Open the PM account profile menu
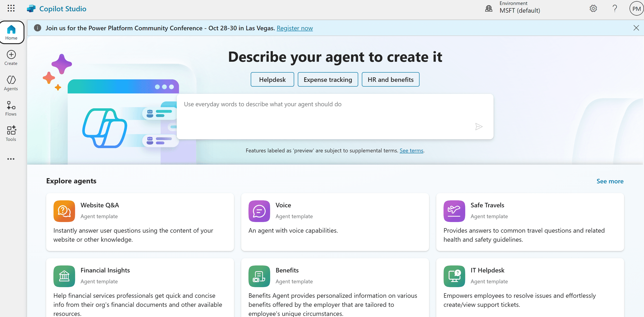 tap(636, 9)
